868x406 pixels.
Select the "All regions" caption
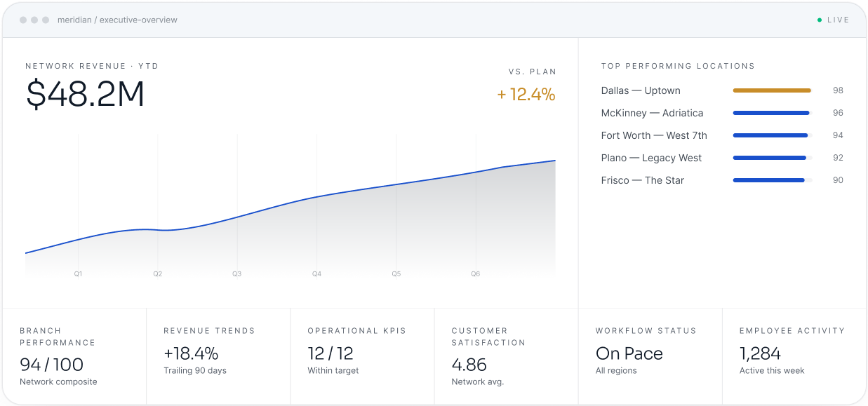pos(616,370)
